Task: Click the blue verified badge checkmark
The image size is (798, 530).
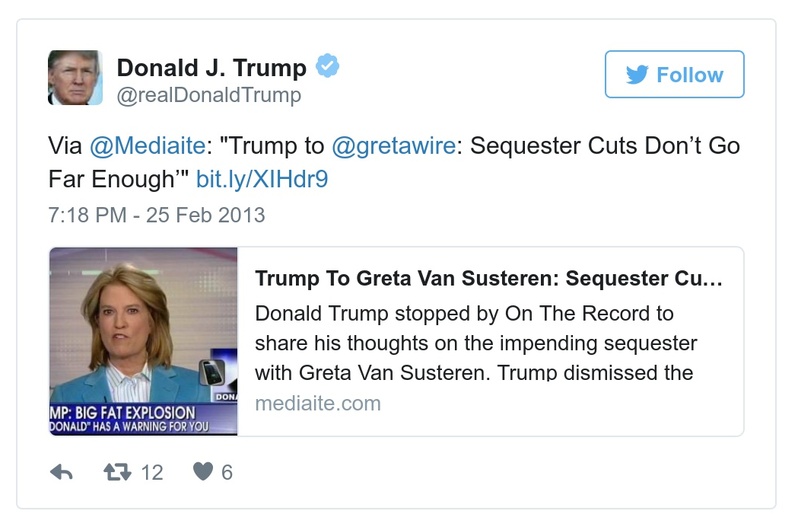Action: click(x=328, y=67)
